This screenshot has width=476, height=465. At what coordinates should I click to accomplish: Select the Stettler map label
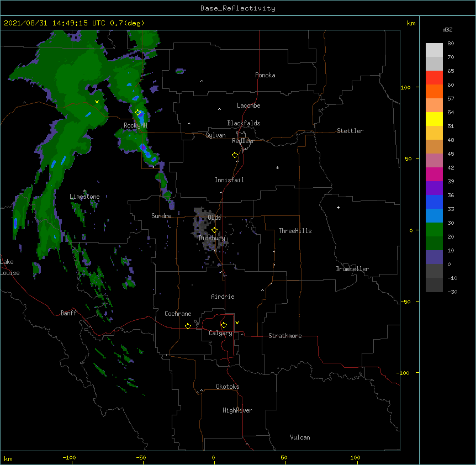tap(350, 131)
